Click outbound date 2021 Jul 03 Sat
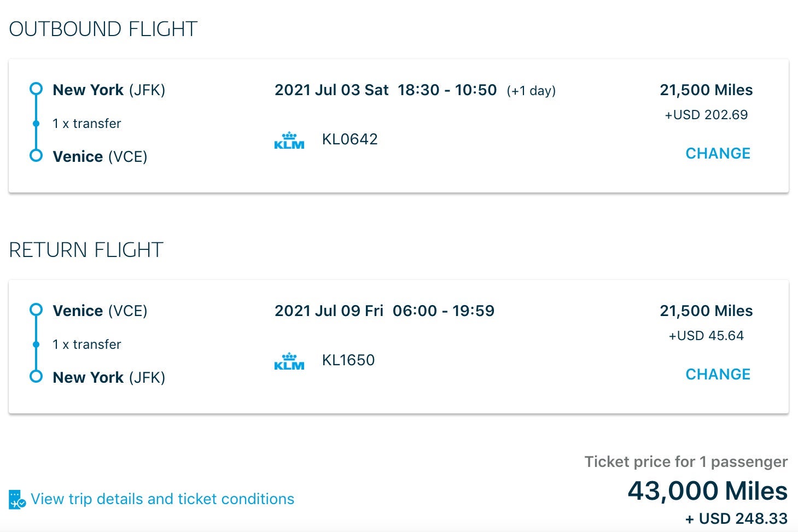The image size is (798, 532). [x=331, y=90]
